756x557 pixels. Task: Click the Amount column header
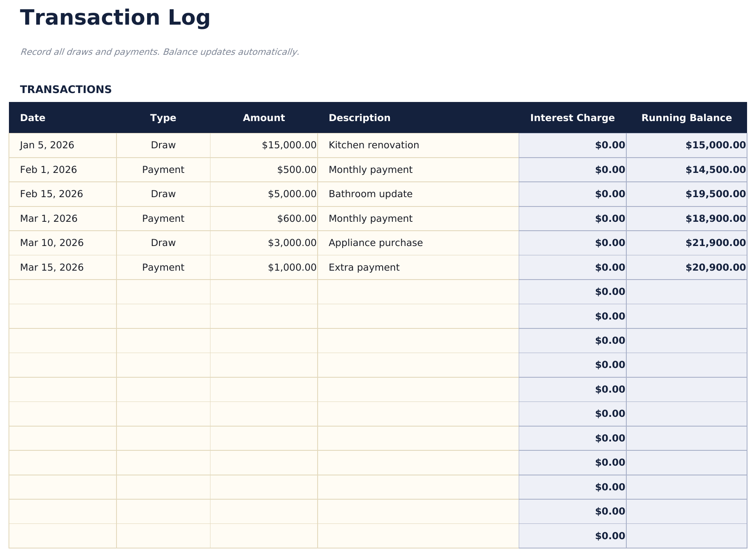pyautogui.click(x=264, y=118)
